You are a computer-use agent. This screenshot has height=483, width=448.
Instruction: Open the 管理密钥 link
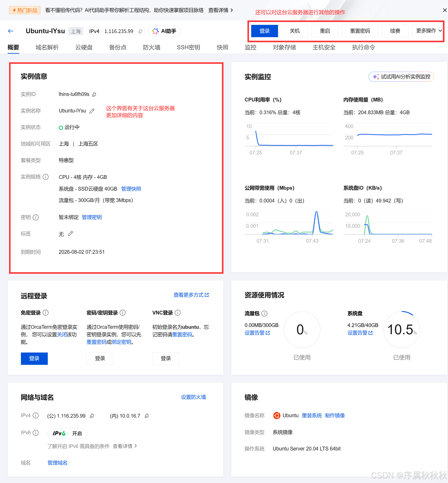point(92,217)
